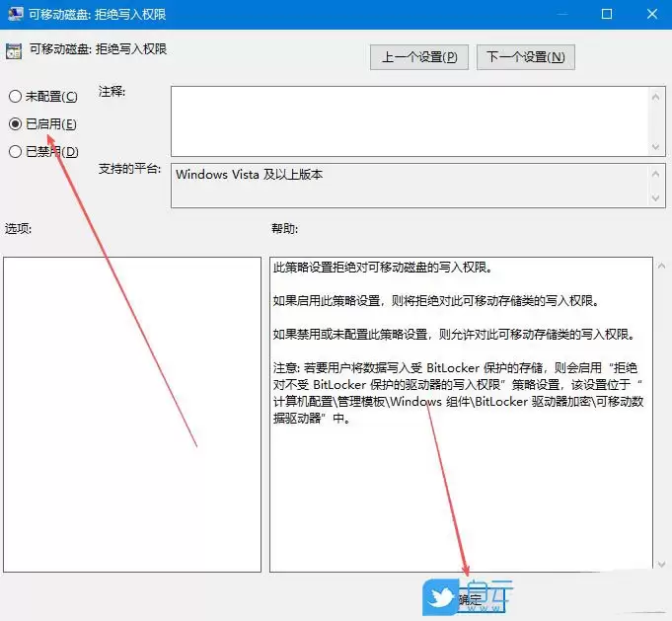
Task: Confirm with the 确定 button
Action: coord(470,599)
